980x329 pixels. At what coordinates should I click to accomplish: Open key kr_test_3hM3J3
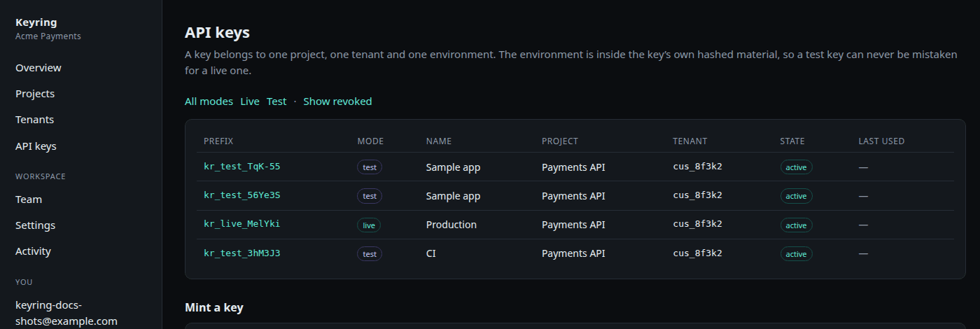coord(242,253)
